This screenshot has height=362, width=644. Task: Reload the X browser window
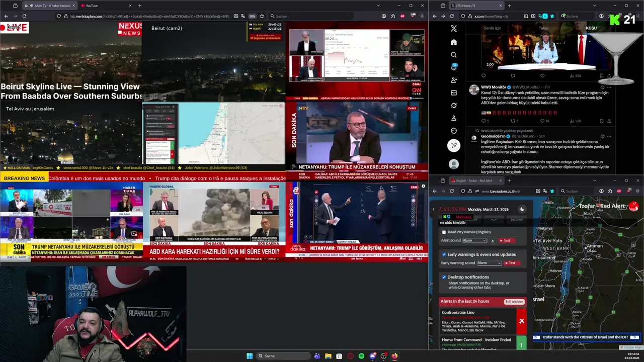[x=452, y=16]
